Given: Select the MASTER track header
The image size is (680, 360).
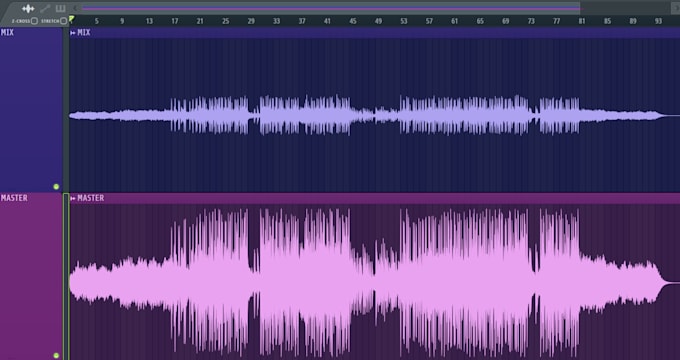Looking at the screenshot, I should 31,277.
